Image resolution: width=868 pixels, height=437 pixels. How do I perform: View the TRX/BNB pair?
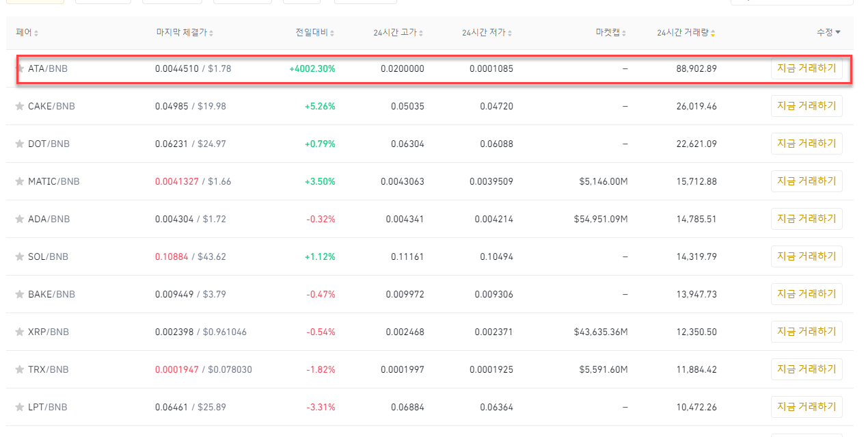point(49,369)
